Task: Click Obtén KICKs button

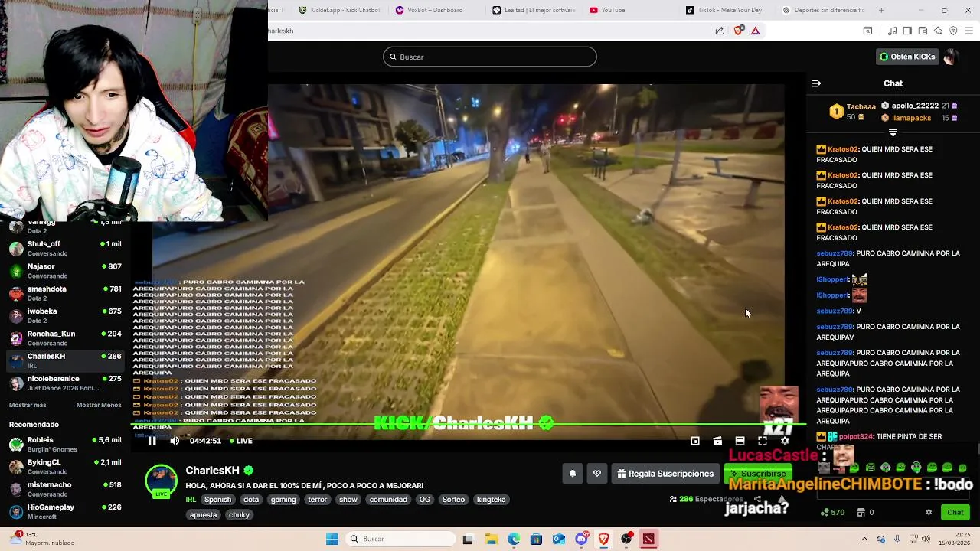Action: point(907,57)
